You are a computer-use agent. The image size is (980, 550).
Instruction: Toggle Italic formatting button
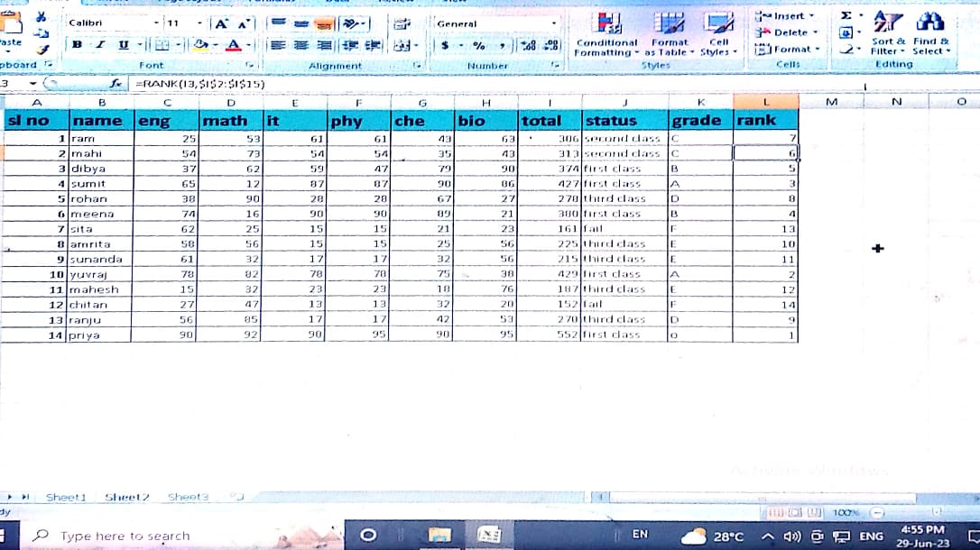[x=100, y=45]
